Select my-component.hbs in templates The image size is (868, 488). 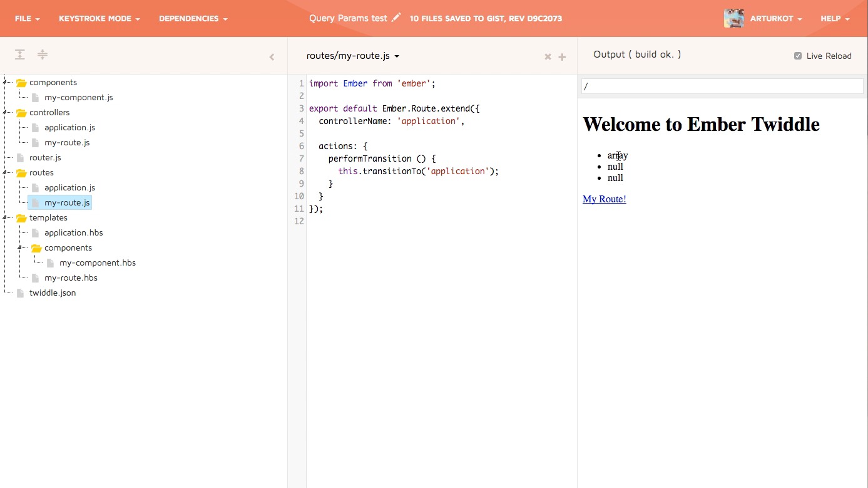pos(98,263)
